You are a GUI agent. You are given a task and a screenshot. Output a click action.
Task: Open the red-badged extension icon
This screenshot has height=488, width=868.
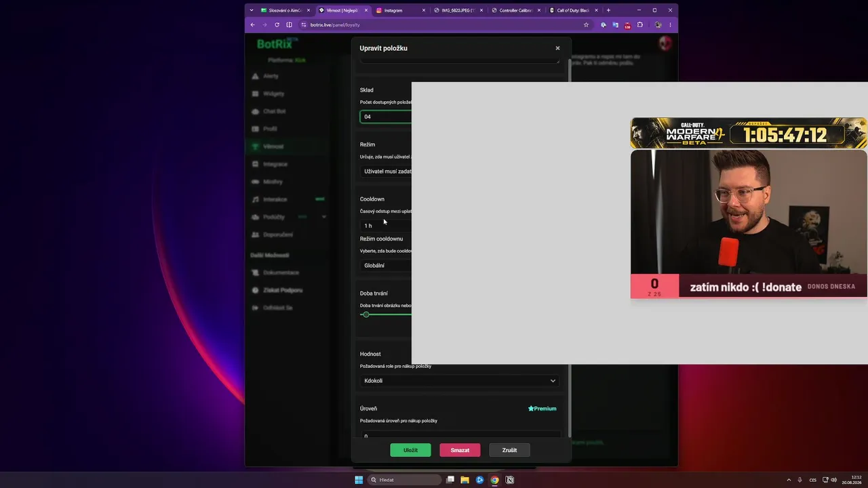(628, 25)
